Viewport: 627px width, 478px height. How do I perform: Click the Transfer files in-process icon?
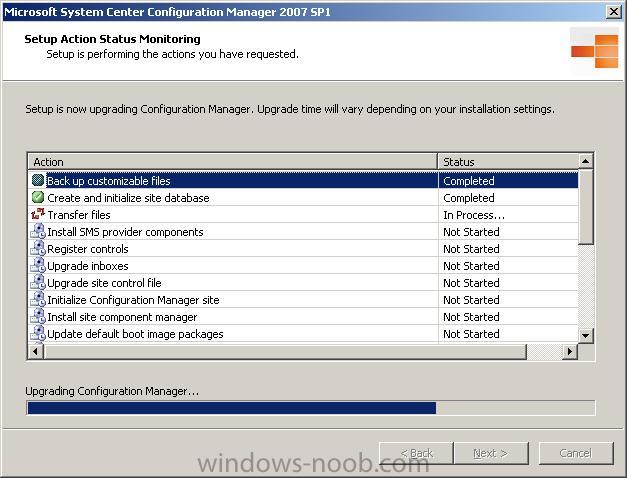[38, 214]
